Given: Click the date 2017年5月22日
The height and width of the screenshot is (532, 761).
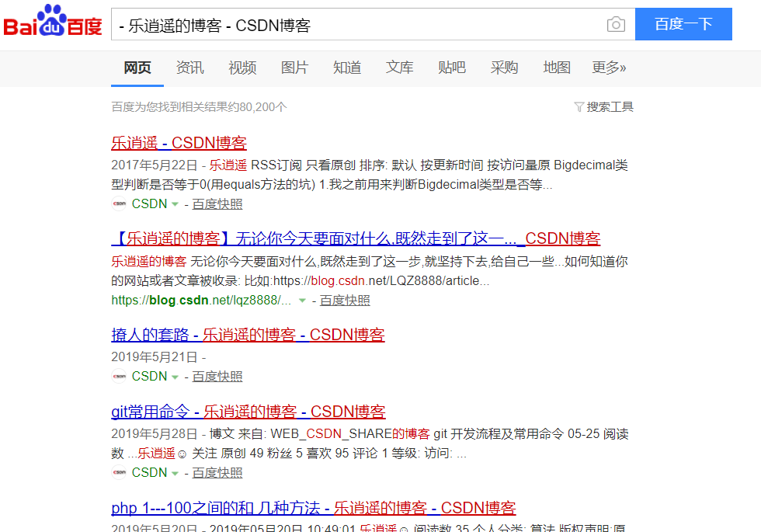Looking at the screenshot, I should [x=155, y=165].
